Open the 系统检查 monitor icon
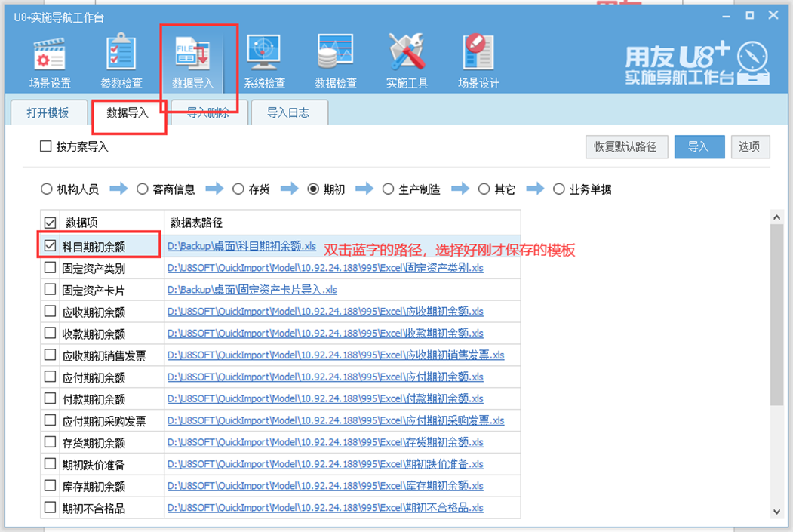The height and width of the screenshot is (532, 793). [264, 61]
